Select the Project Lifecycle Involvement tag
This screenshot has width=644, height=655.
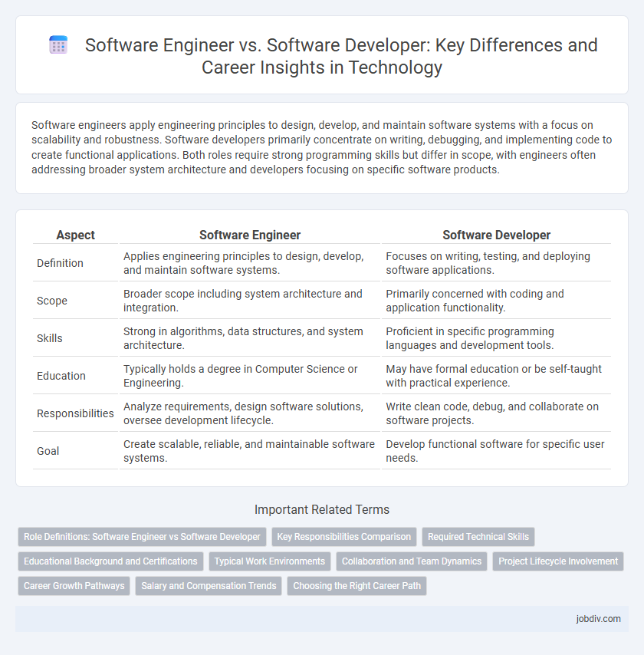[x=558, y=561]
